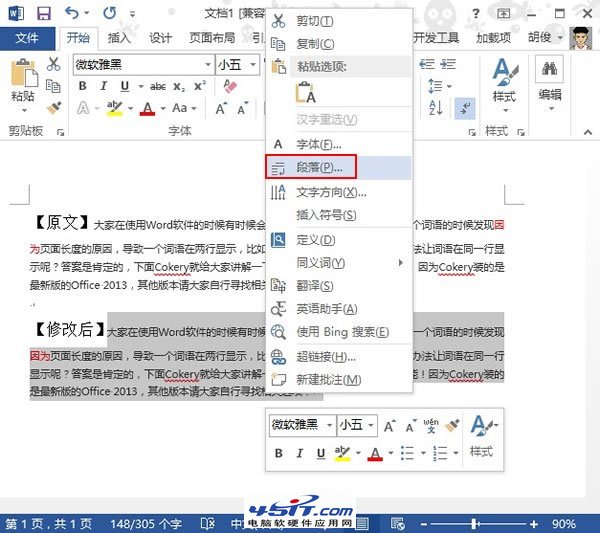Select the Format Painter brush in clipboard group
The height and width of the screenshot is (533, 600).
tap(54, 108)
